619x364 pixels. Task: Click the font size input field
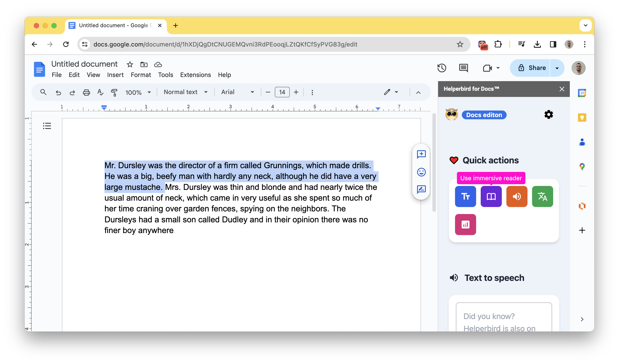(x=282, y=92)
